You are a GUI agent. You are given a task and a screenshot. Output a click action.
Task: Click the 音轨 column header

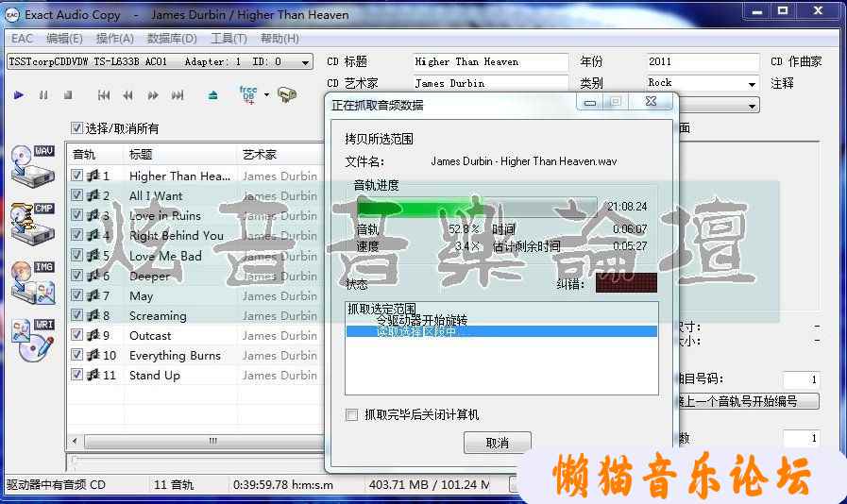click(96, 155)
